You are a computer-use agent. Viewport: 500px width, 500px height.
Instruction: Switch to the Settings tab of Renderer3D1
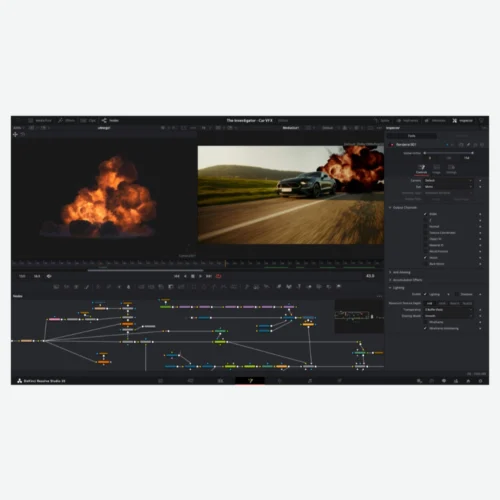451,169
